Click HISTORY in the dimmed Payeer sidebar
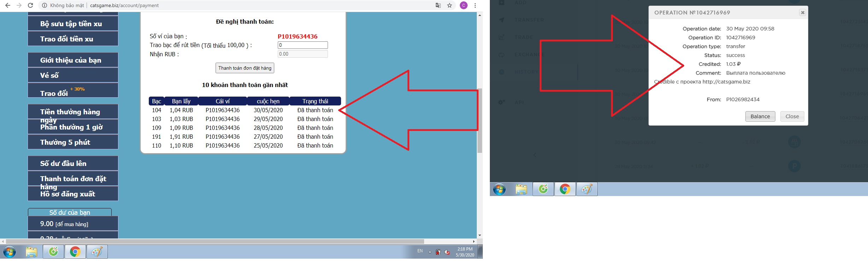This screenshot has width=868, height=276. tap(526, 72)
